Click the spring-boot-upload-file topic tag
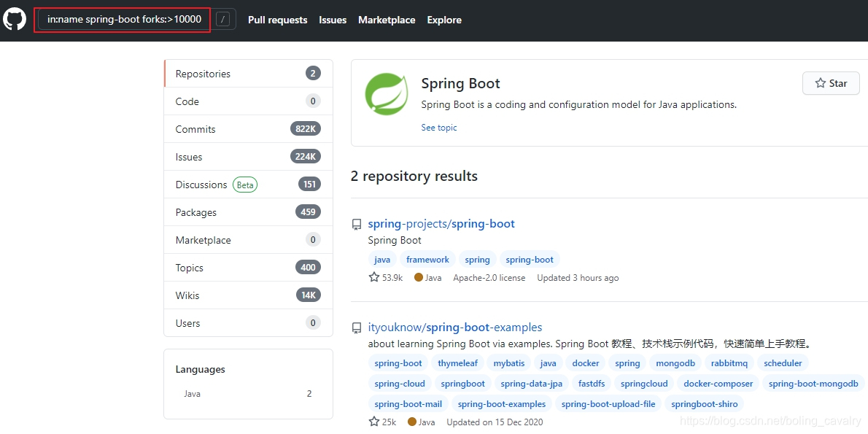Screen dimensions: 868x434 coord(608,404)
